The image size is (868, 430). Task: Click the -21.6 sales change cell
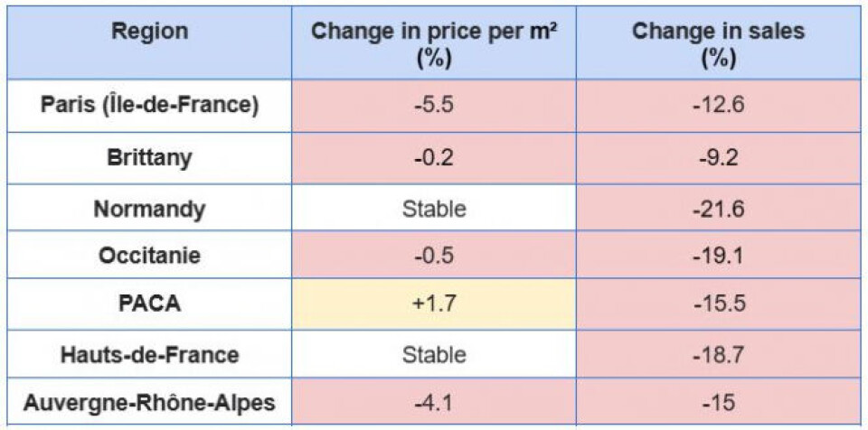(x=718, y=210)
